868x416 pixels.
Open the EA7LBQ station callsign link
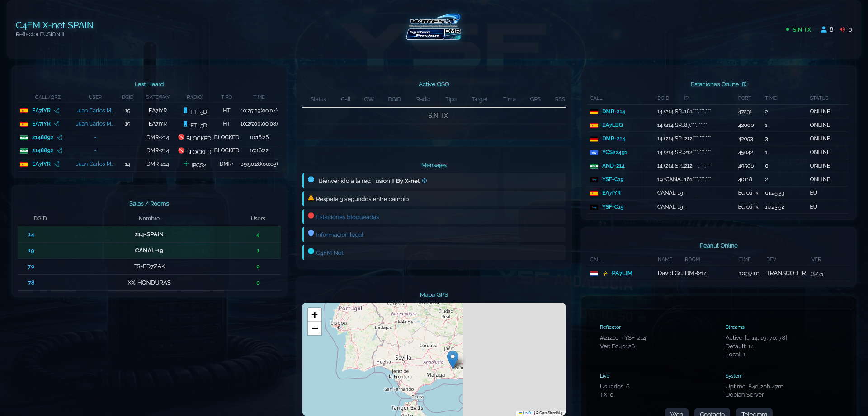tap(612, 125)
